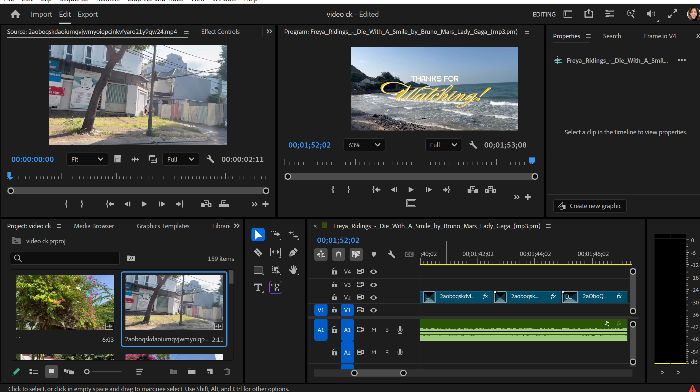This screenshot has height=392, width=700.
Task: Open Program monitor settings wrench
Action: tap(473, 145)
